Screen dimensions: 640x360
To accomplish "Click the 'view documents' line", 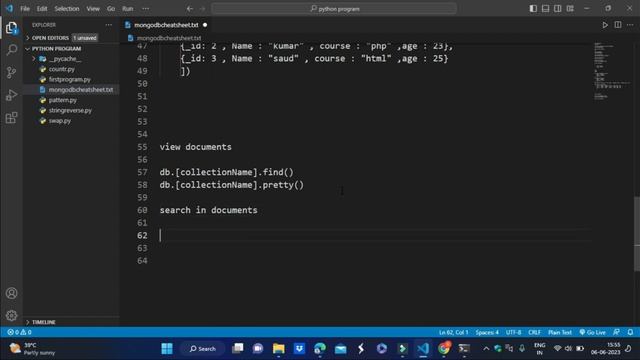I will pos(196,147).
